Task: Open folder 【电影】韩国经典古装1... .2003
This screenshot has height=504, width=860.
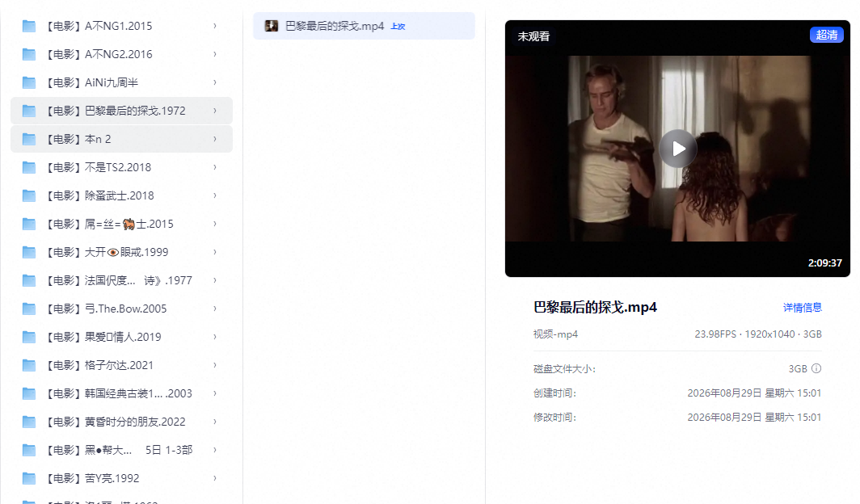Action: pyautogui.click(x=122, y=393)
